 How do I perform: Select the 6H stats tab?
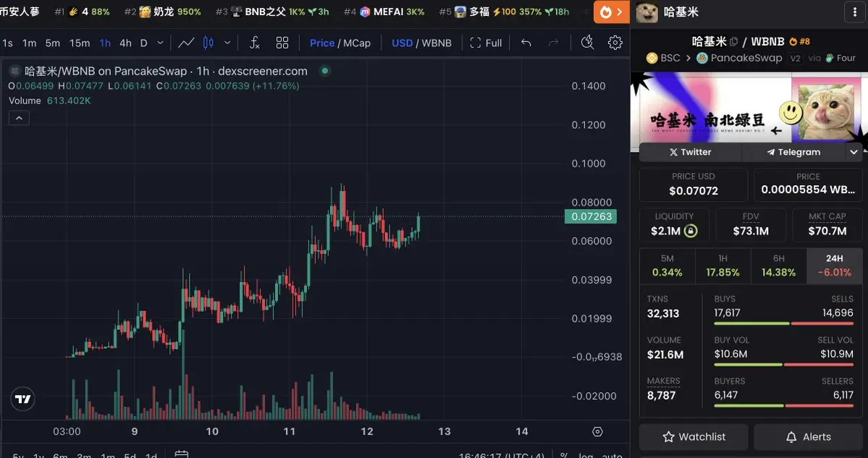(779, 266)
